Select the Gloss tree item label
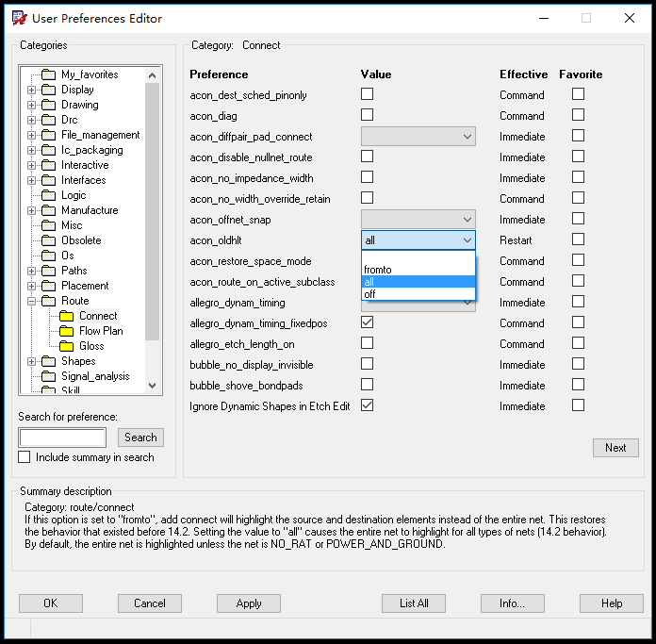Image resolution: width=656 pixels, height=644 pixels. click(x=91, y=346)
